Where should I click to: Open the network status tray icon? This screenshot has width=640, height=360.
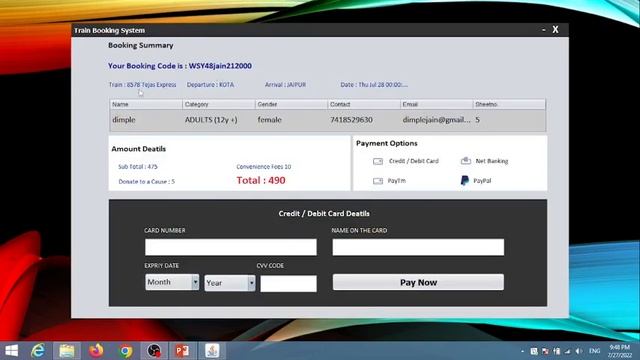(568, 351)
